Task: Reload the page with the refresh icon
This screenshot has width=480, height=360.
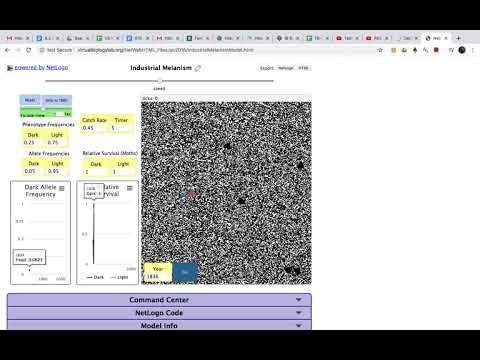Action: [x=29, y=50]
